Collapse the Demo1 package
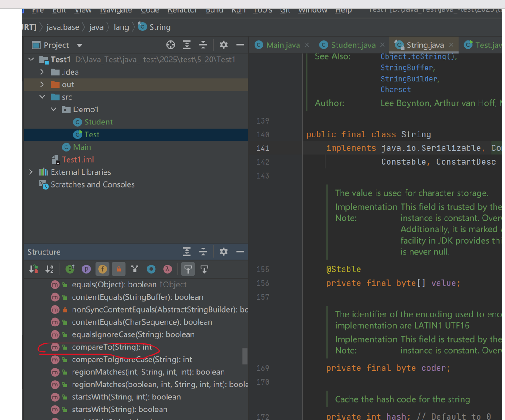 pos(53,109)
